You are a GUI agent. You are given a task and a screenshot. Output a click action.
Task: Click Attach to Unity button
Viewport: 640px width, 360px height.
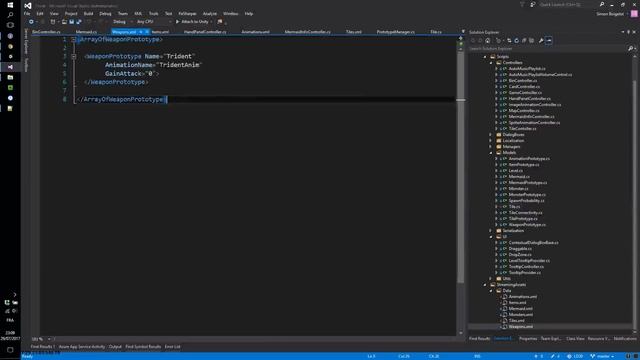coord(192,22)
